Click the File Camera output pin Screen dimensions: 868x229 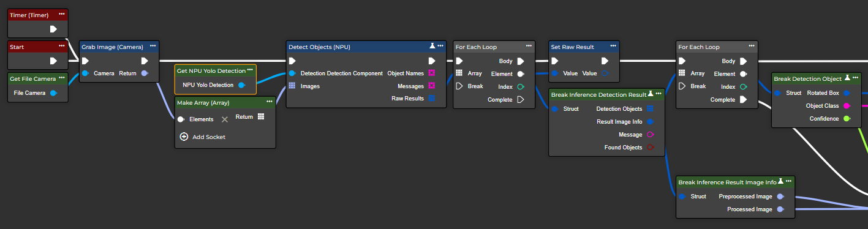[53, 93]
